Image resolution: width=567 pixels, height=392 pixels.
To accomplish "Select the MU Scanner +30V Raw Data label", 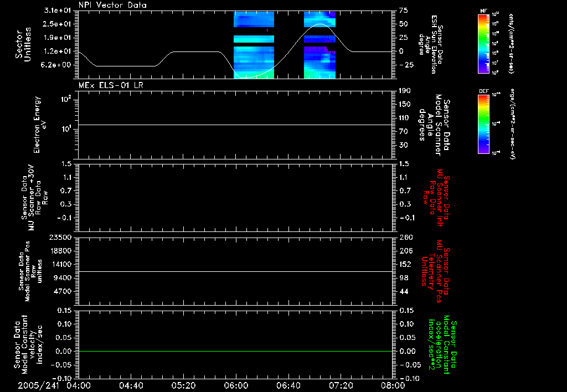I will point(35,198).
